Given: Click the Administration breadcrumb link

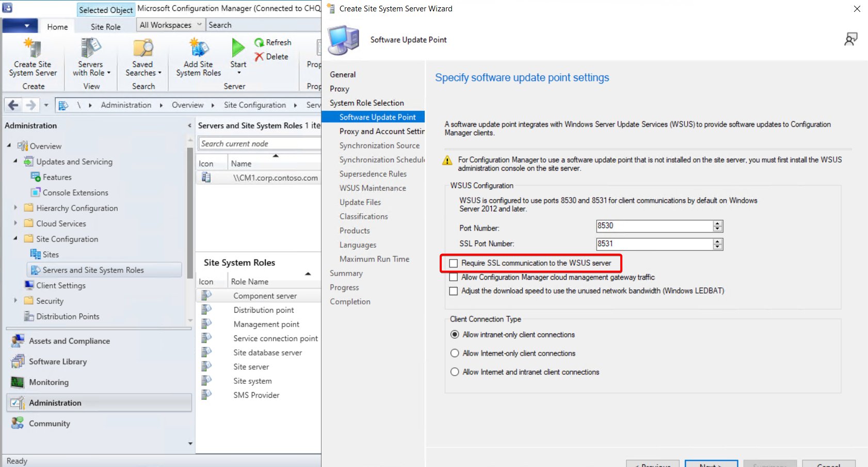Looking at the screenshot, I should point(126,105).
